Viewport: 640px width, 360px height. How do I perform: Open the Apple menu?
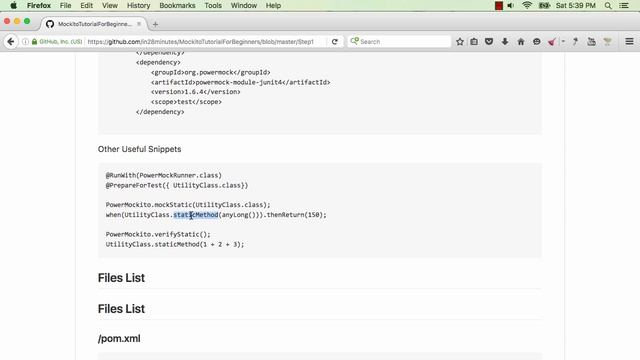tap(13, 5)
